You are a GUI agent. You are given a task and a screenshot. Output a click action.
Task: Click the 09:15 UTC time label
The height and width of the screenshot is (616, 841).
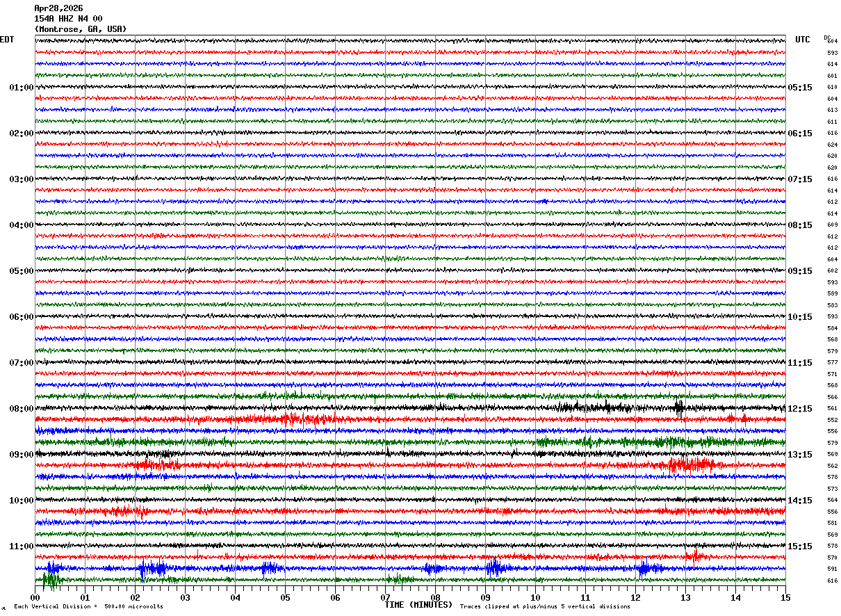pyautogui.click(x=800, y=271)
